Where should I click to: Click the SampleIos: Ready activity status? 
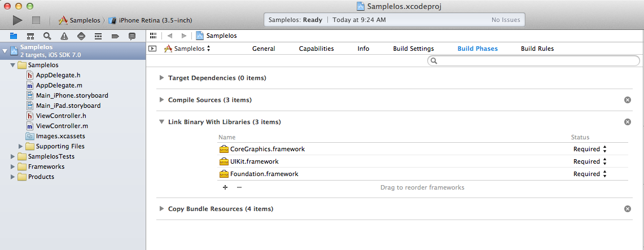point(295,20)
